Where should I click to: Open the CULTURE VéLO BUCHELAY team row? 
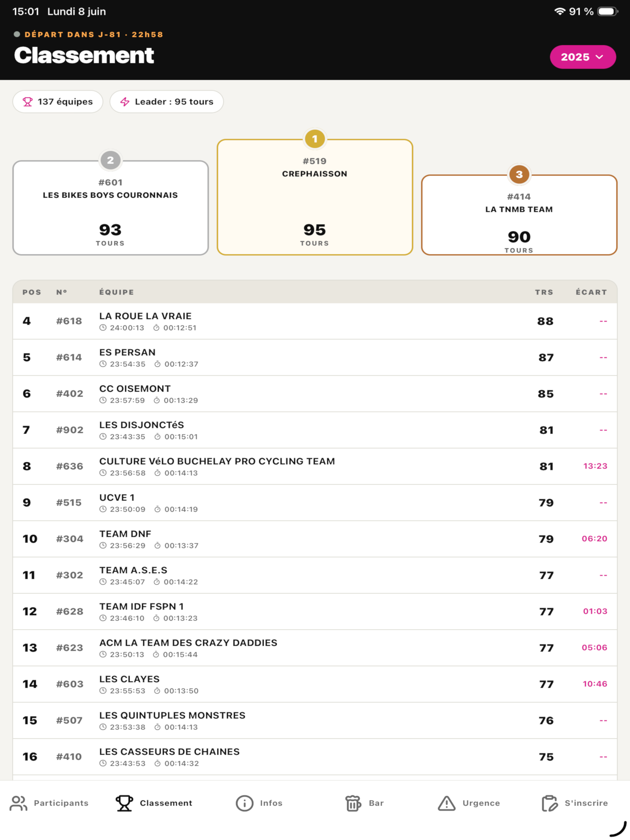click(x=315, y=466)
